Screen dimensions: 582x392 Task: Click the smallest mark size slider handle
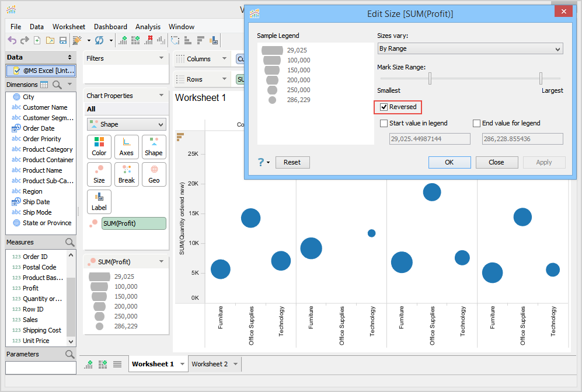pos(430,78)
